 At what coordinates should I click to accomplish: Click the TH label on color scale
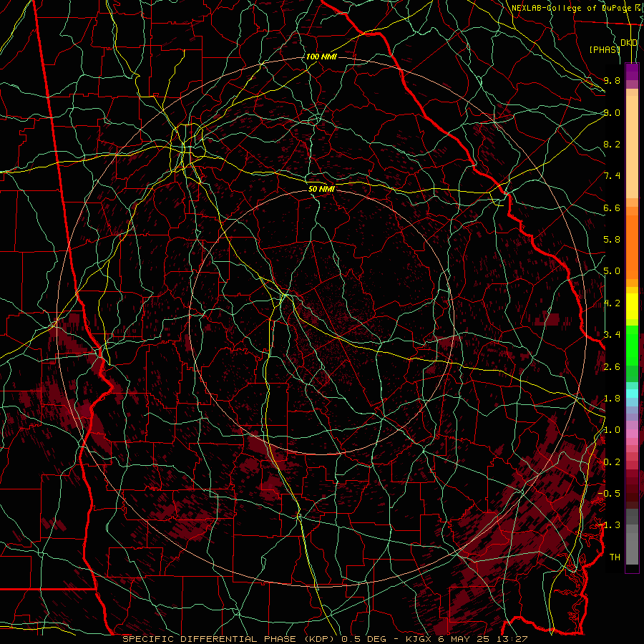coord(615,557)
